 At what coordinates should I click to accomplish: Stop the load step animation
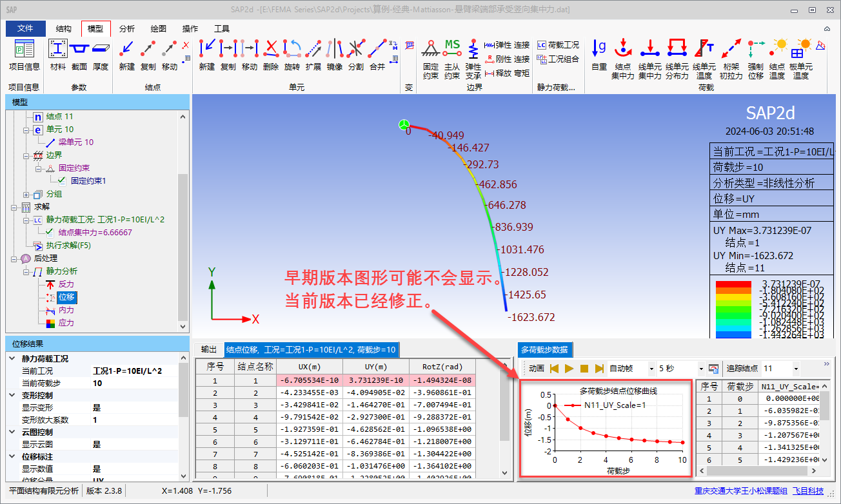[x=584, y=369]
